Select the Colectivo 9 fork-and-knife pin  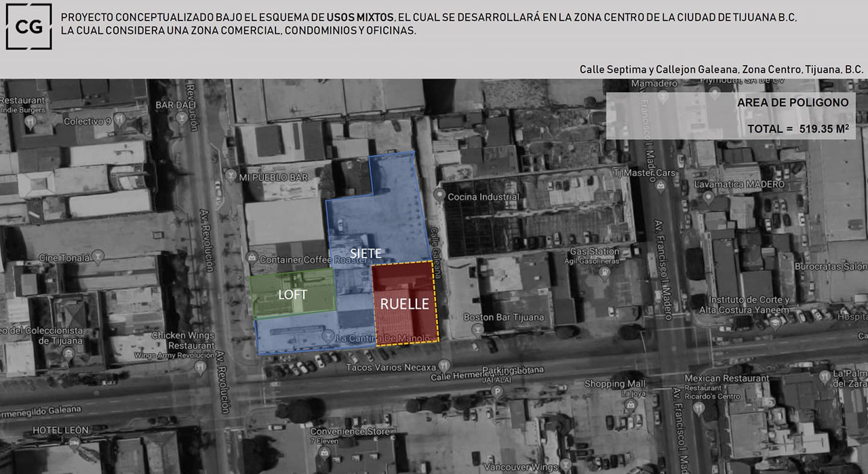[119, 120]
